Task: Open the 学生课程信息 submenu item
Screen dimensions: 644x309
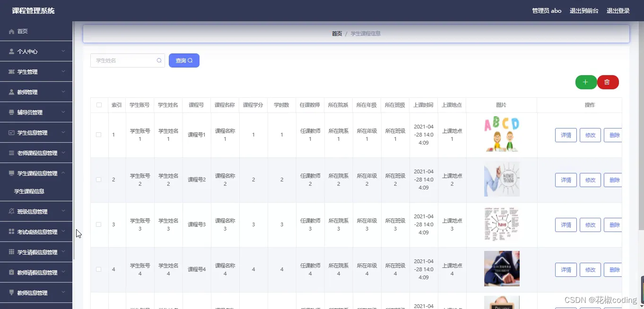Action: click(36, 191)
